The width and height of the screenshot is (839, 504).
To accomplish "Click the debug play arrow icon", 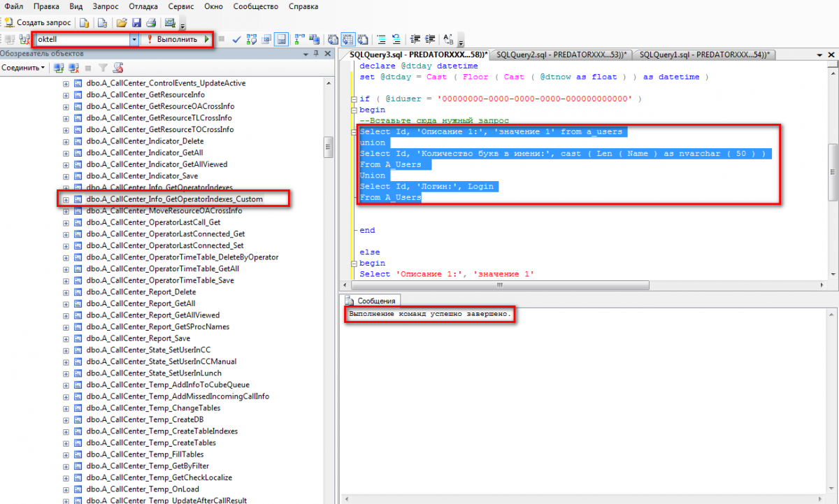I will [207, 40].
